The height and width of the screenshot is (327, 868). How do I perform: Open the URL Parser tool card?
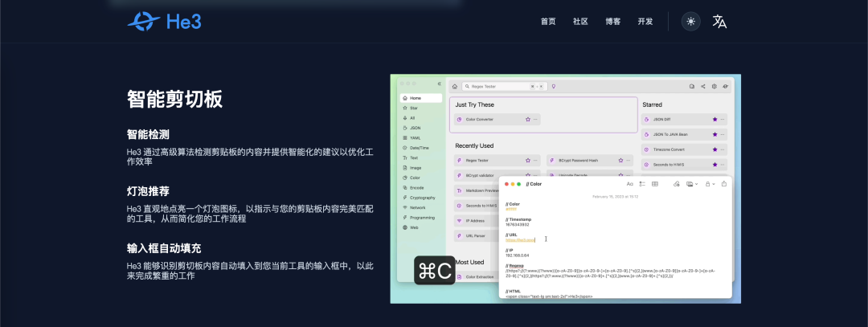pyautogui.click(x=476, y=235)
